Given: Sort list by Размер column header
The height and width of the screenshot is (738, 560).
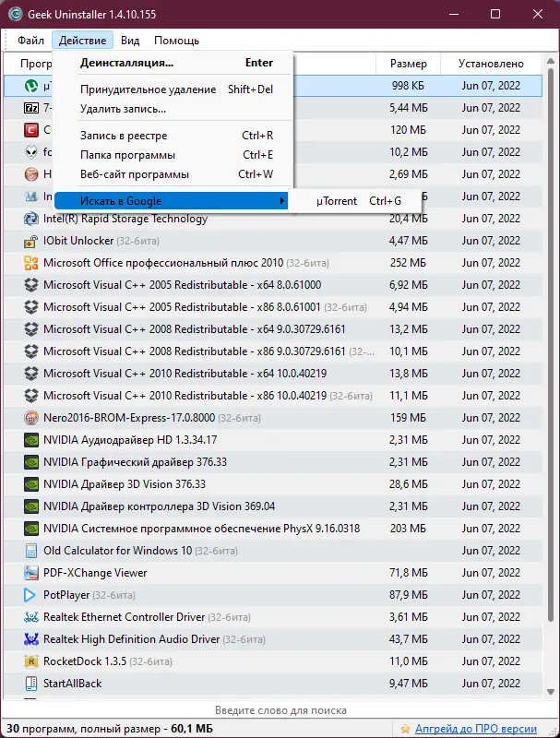Looking at the screenshot, I should 408,65.
